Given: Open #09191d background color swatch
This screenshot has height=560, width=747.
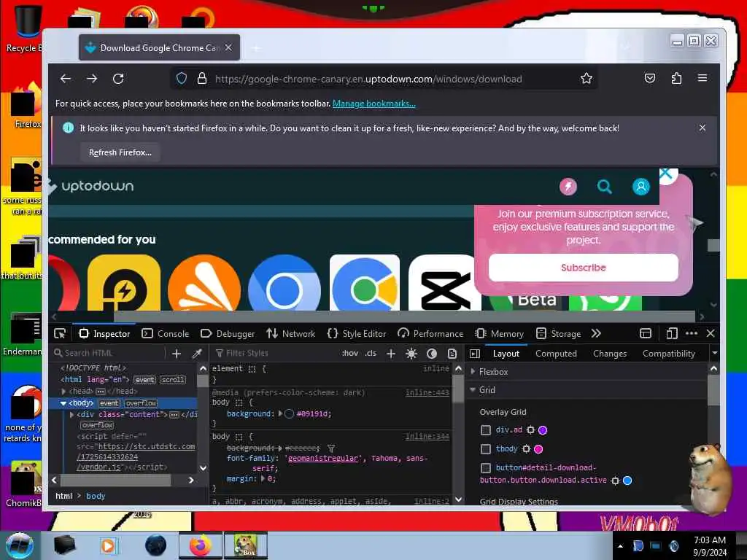Looking at the screenshot, I should [x=289, y=414].
